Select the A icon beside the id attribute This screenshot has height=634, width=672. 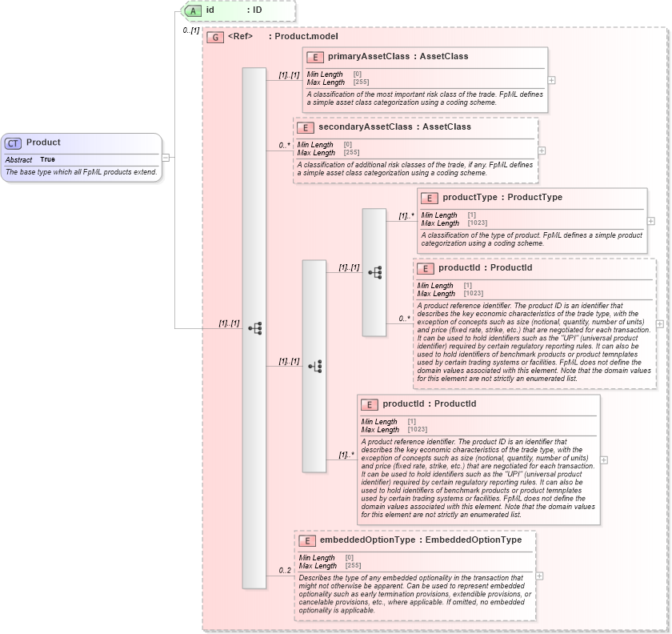pos(191,10)
